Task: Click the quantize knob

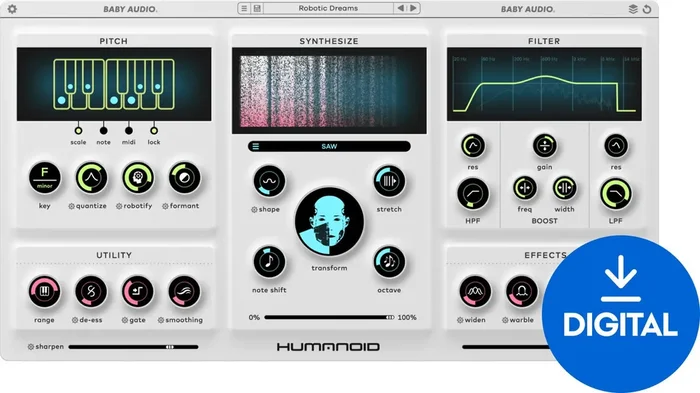Action: point(91,178)
